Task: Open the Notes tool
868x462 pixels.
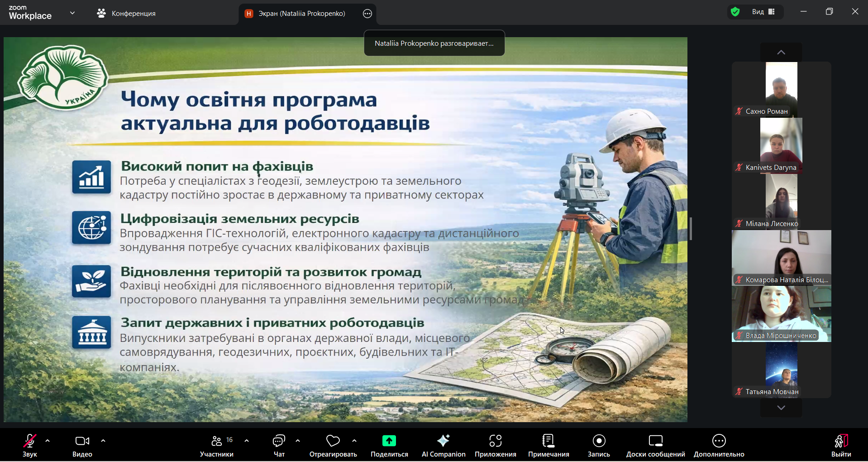Action: (x=548, y=446)
